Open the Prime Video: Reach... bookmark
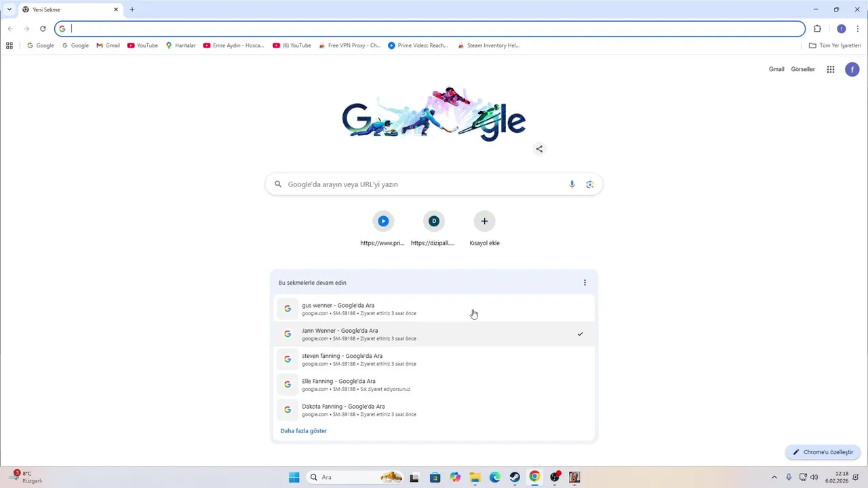Viewport: 868px width, 488px height. [418, 45]
